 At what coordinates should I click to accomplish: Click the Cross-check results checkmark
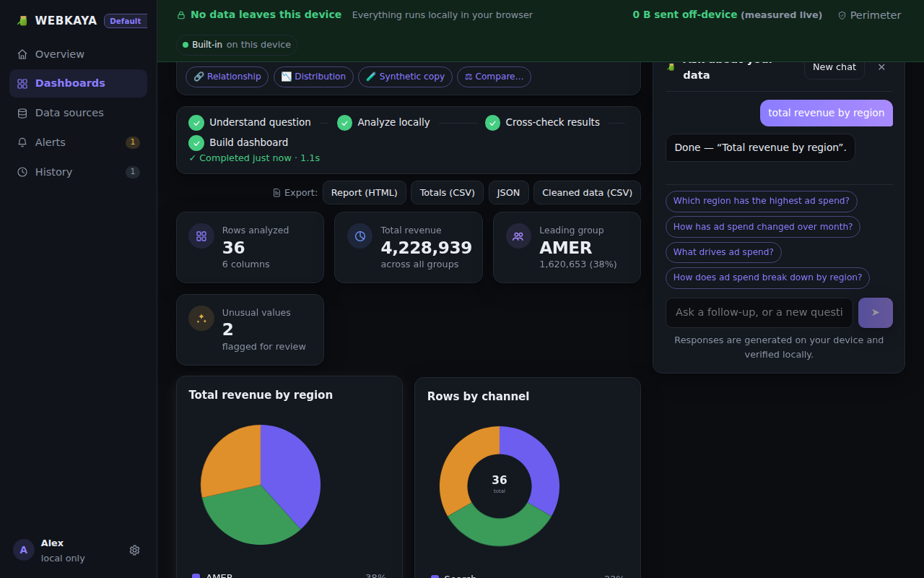pos(492,123)
